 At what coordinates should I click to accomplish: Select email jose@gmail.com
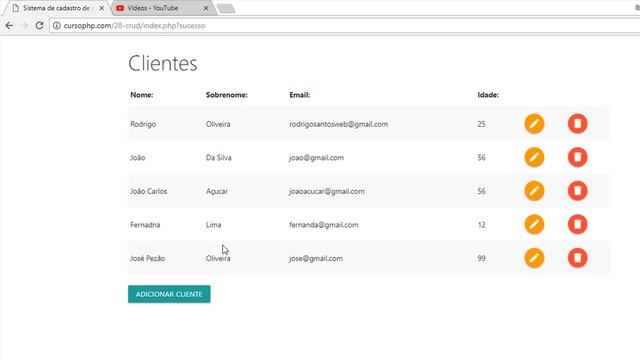pos(316,258)
